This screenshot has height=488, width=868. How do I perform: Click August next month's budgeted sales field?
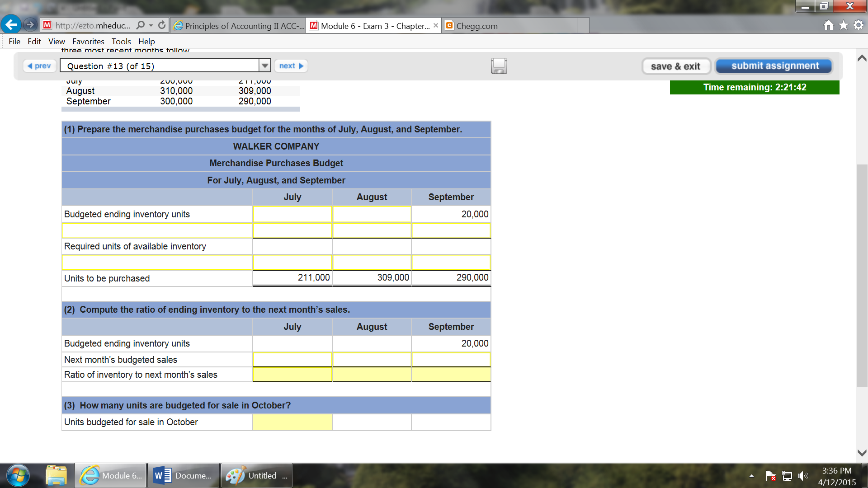tap(372, 360)
